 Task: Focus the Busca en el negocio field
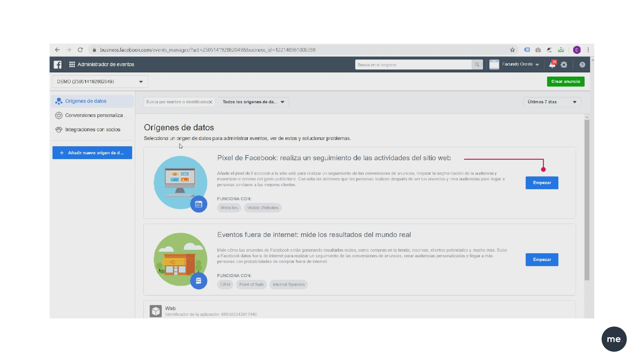(413, 65)
